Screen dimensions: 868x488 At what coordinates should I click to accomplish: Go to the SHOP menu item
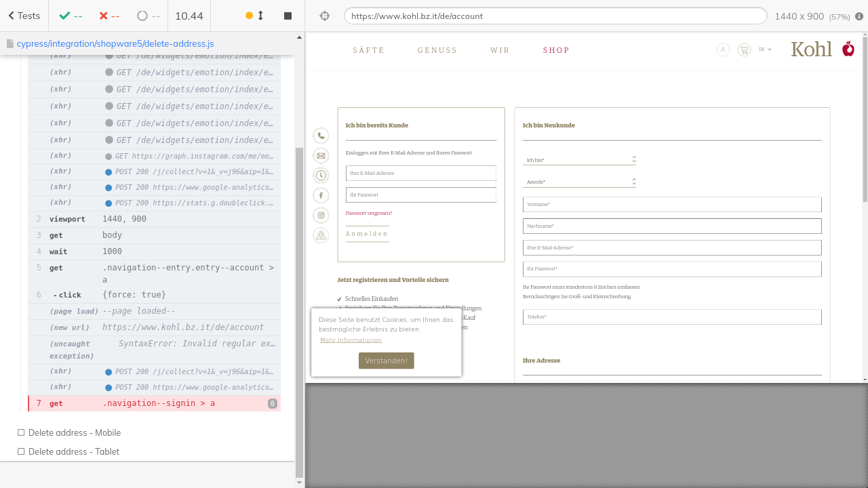point(556,50)
